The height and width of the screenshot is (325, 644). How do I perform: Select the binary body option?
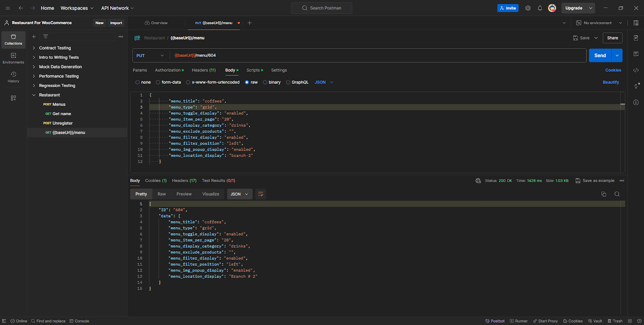pyautogui.click(x=272, y=82)
